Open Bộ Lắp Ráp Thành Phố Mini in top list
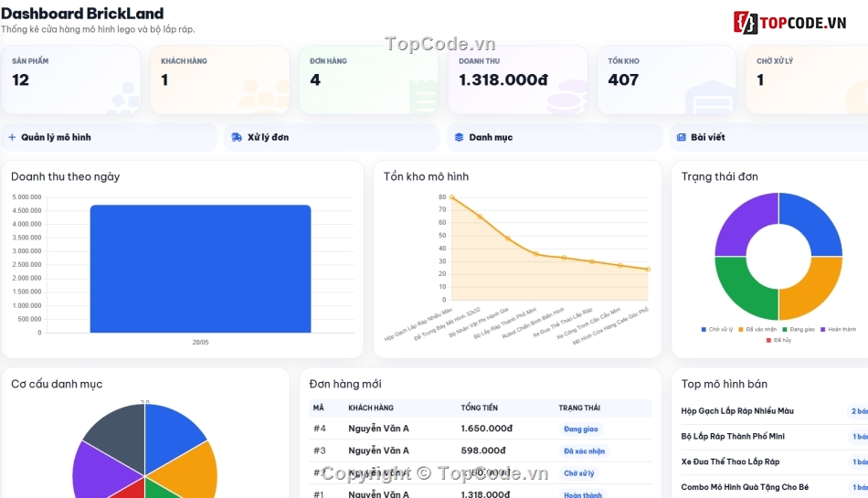 pos(733,437)
